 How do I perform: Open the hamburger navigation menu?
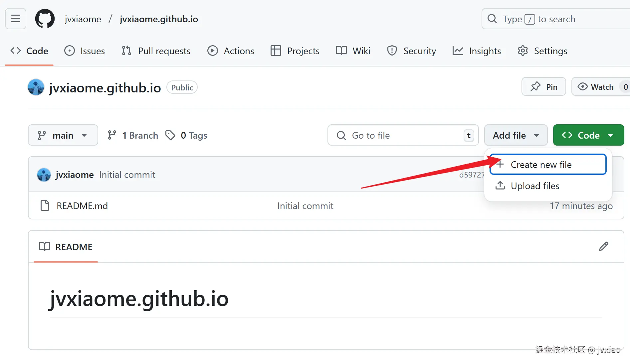[x=16, y=19]
